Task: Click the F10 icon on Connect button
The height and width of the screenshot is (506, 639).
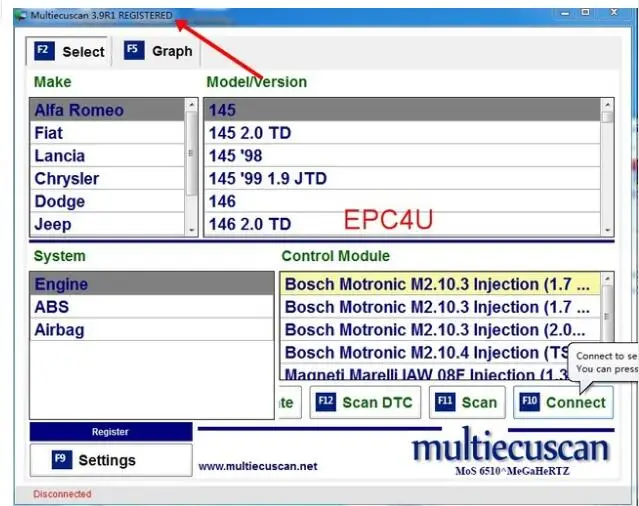Action: (x=529, y=402)
